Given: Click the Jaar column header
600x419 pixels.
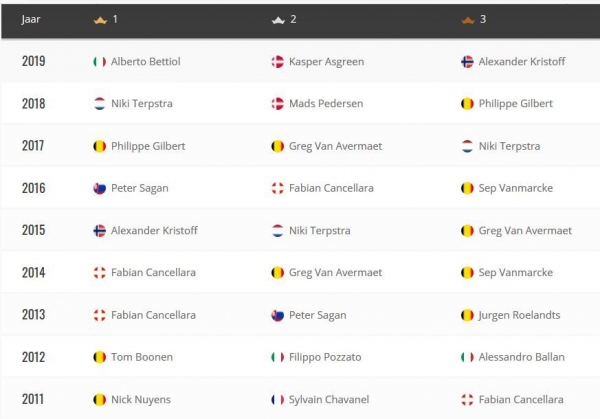Looking at the screenshot, I should (31, 20).
